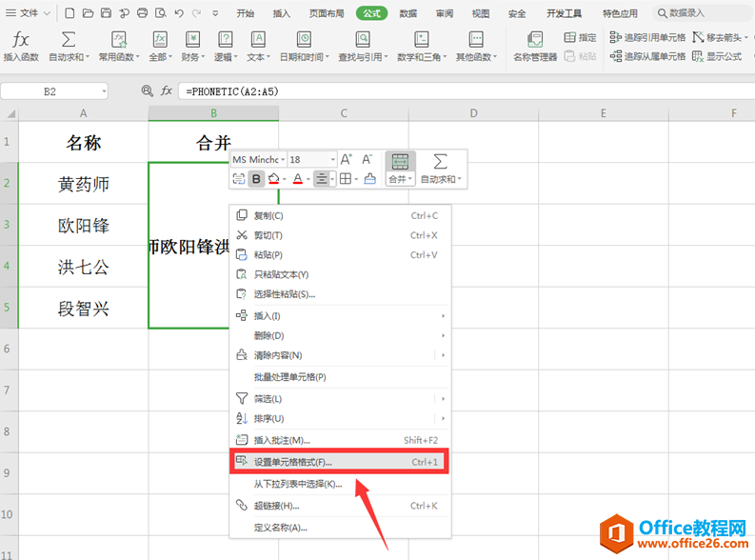This screenshot has width=755, height=560.
Task: Decrease font size with the A- icon
Action: click(x=368, y=159)
